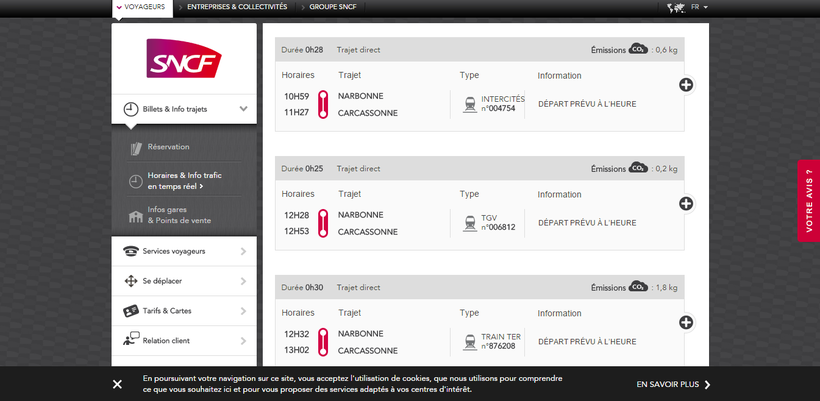The height and width of the screenshot is (401, 820).
Task: Open Infos gares & Points de vente
Action: click(178, 215)
